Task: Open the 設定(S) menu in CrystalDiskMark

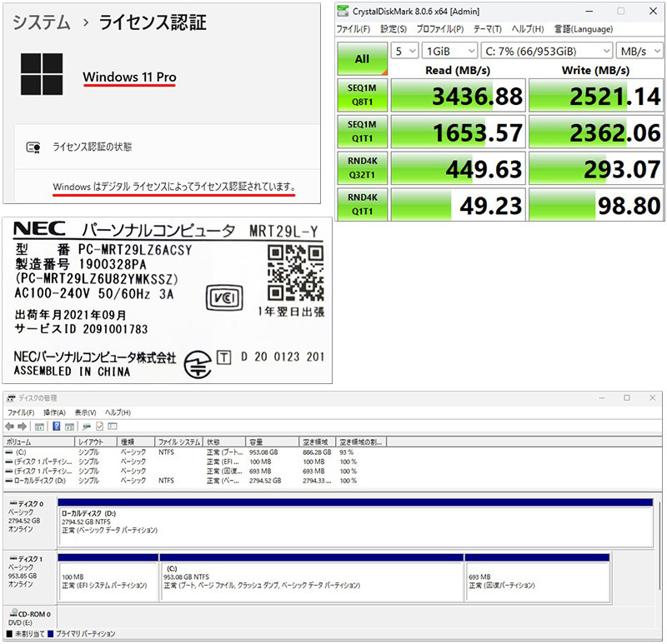Action: point(393,29)
